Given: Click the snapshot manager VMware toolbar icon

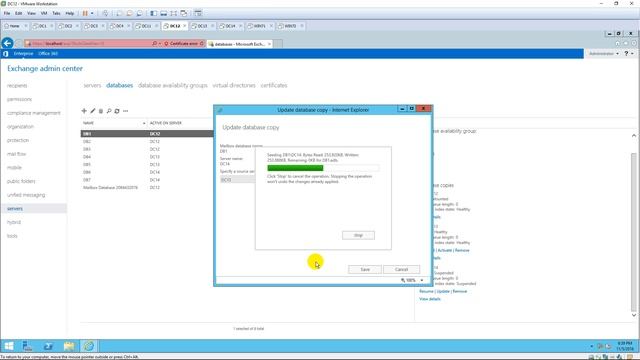Looking at the screenshot, I should [x=139, y=13].
